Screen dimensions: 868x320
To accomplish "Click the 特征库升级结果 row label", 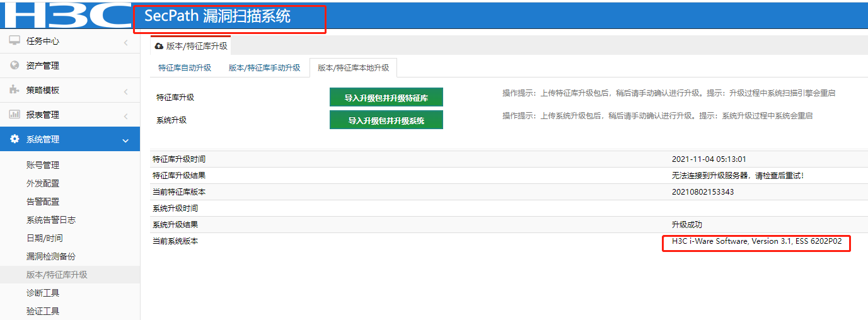I will pyautogui.click(x=179, y=176).
